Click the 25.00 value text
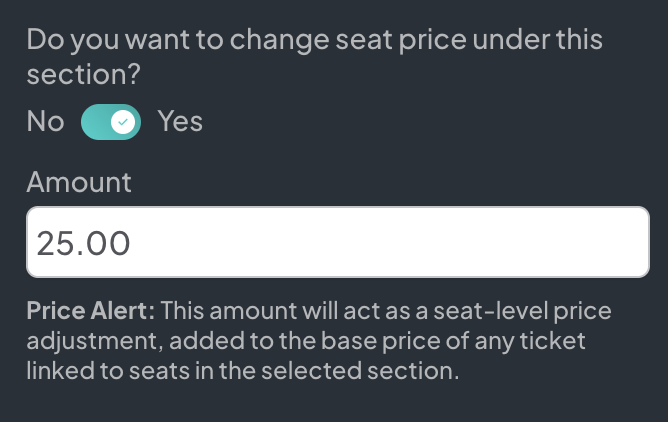Screen dimensions: 668x422 [83, 243]
